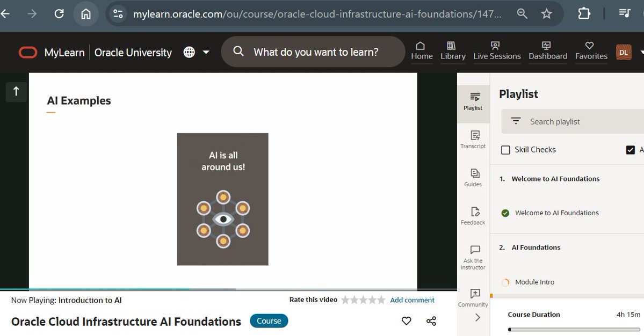Open the Guides side panel tab

click(473, 178)
